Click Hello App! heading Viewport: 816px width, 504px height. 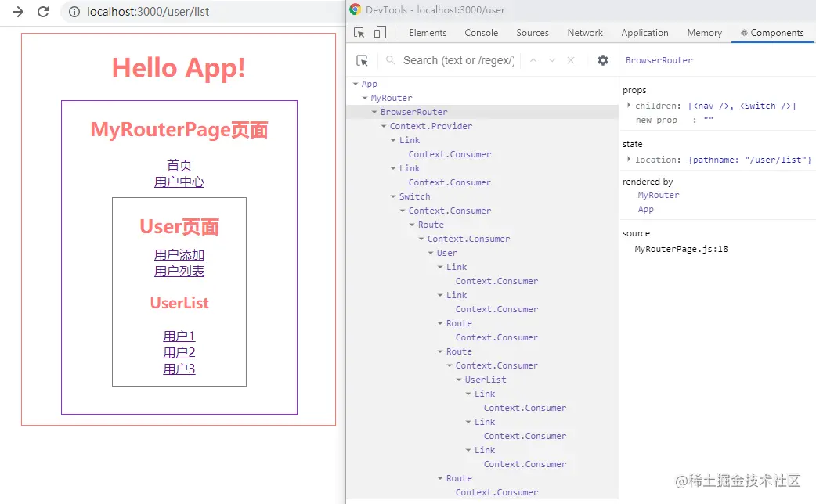179,67
